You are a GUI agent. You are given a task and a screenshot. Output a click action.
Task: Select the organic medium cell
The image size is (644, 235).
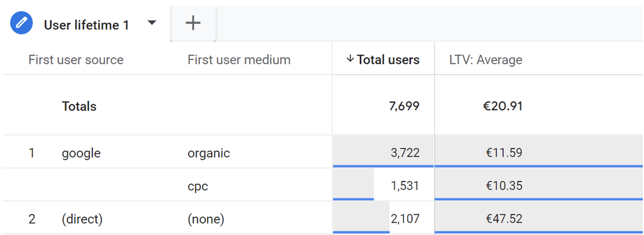point(209,153)
